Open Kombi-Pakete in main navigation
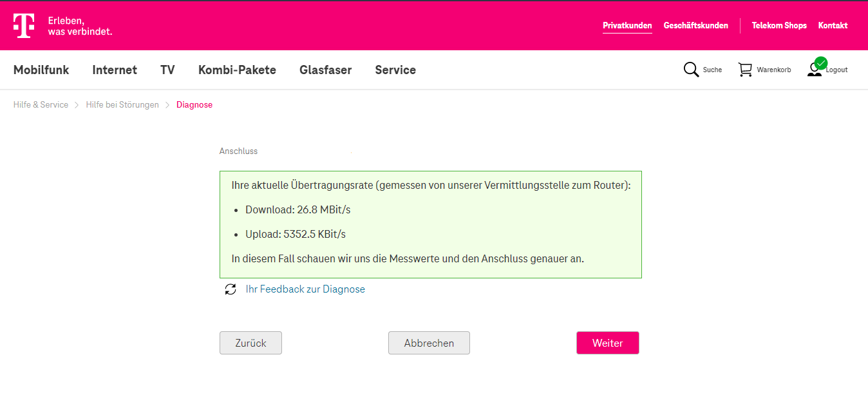 pos(237,70)
